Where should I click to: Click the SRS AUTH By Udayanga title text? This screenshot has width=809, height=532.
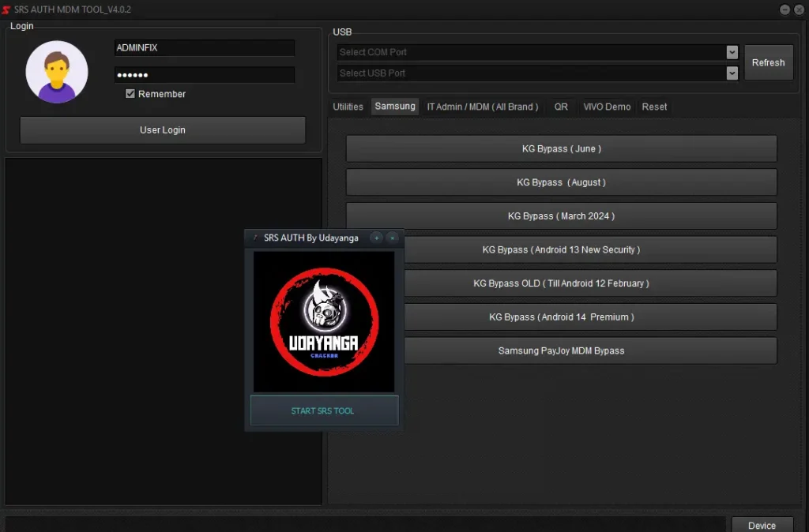[311, 238]
